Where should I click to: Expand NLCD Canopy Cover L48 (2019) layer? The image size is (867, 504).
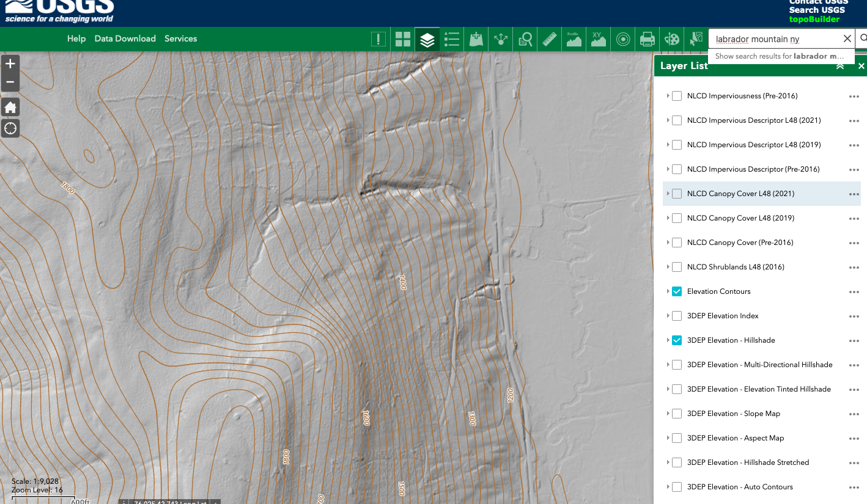coord(668,218)
